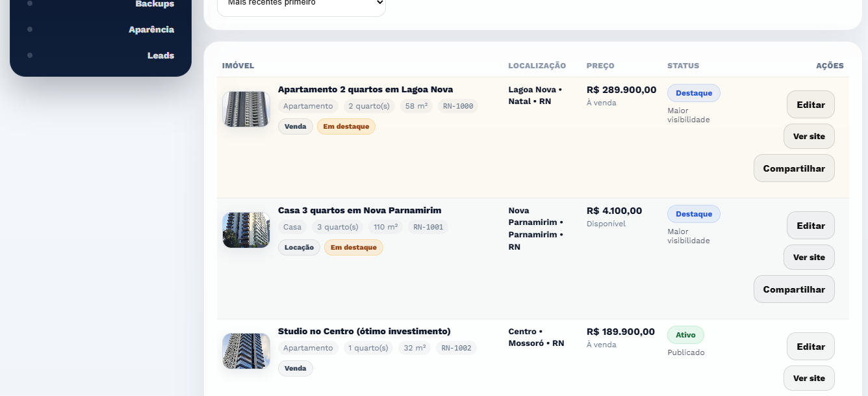Click the "Venda" tag on the Lagoa Nova apartment

click(296, 126)
